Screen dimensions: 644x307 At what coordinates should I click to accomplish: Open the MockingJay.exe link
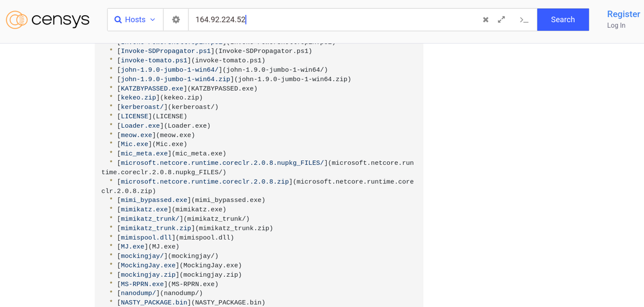[148, 266]
